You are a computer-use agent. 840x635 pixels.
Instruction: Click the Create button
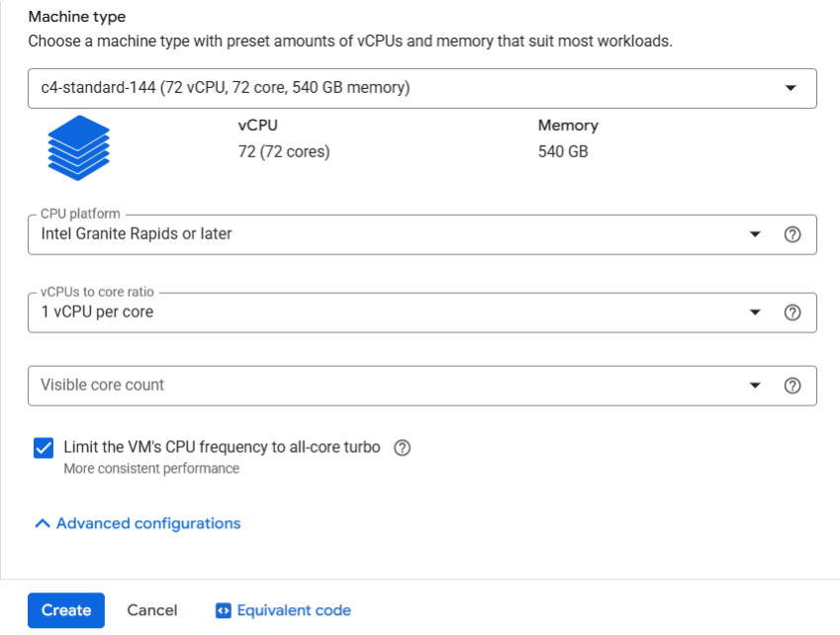[65, 610]
